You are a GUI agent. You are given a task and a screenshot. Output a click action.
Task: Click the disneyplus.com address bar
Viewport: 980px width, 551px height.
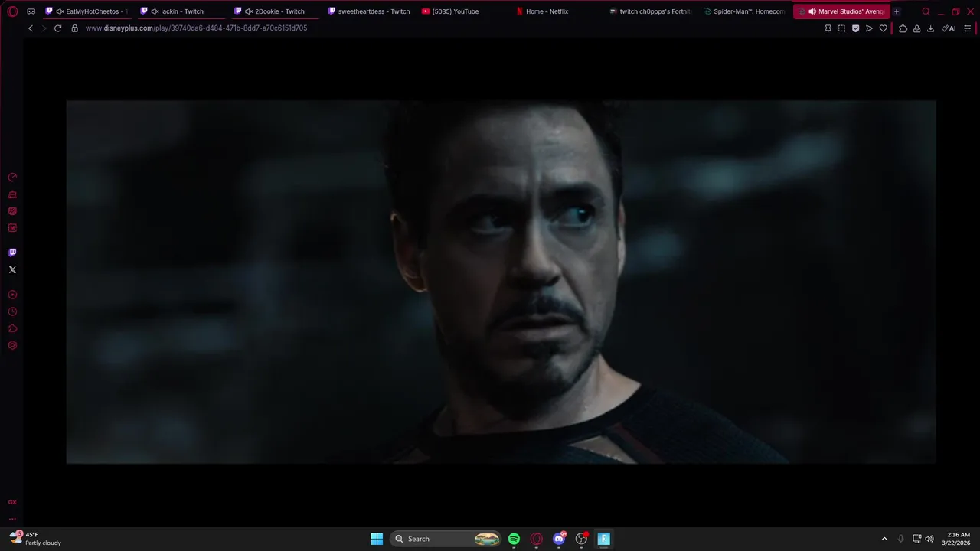pyautogui.click(x=196, y=28)
